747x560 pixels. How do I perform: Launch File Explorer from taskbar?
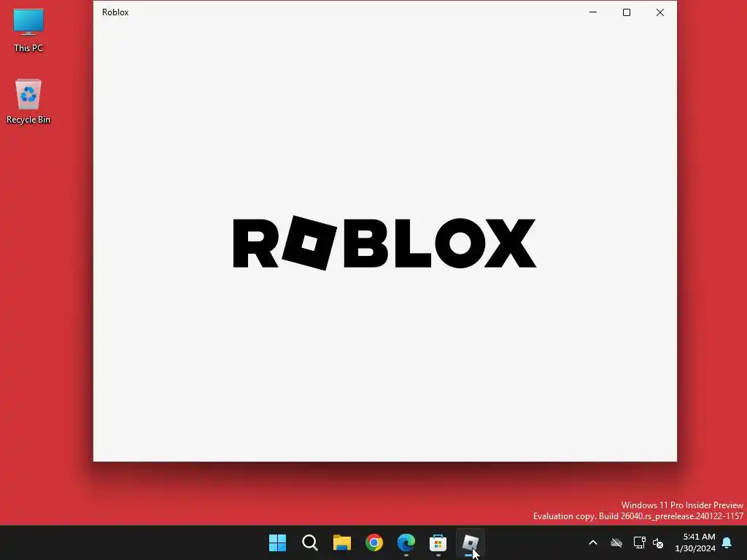342,542
